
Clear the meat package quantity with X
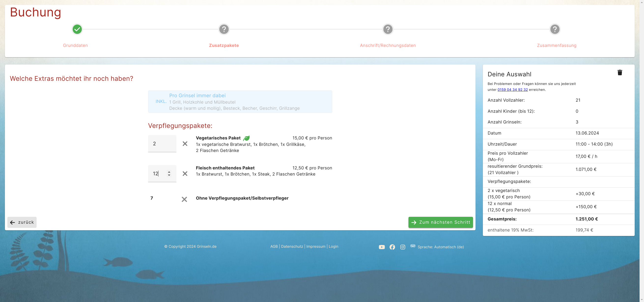pos(185,174)
